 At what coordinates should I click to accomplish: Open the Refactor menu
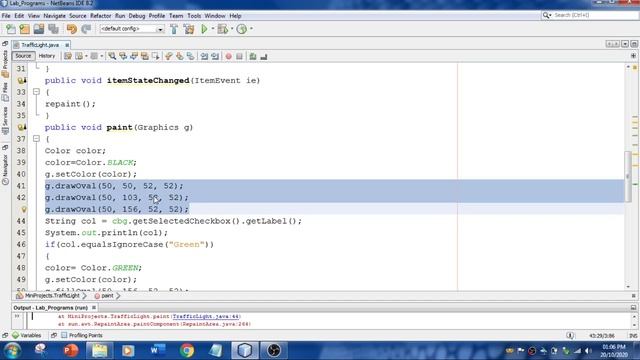(100, 16)
